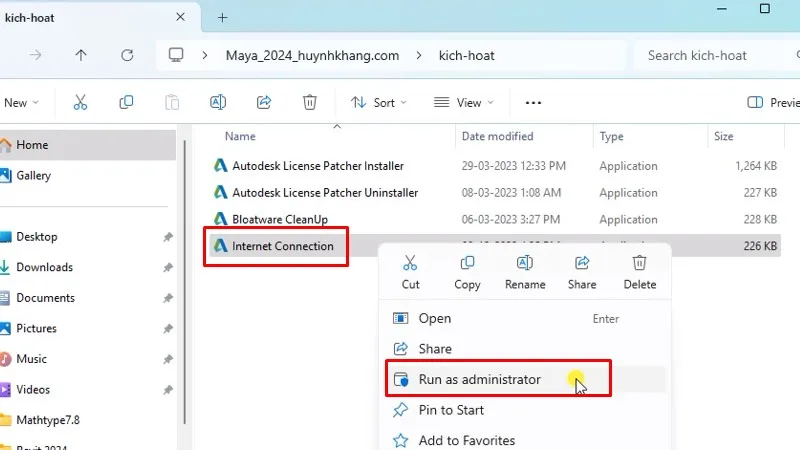Go up one folder with the up arrow
This screenshot has width=800, height=450.
[81, 55]
